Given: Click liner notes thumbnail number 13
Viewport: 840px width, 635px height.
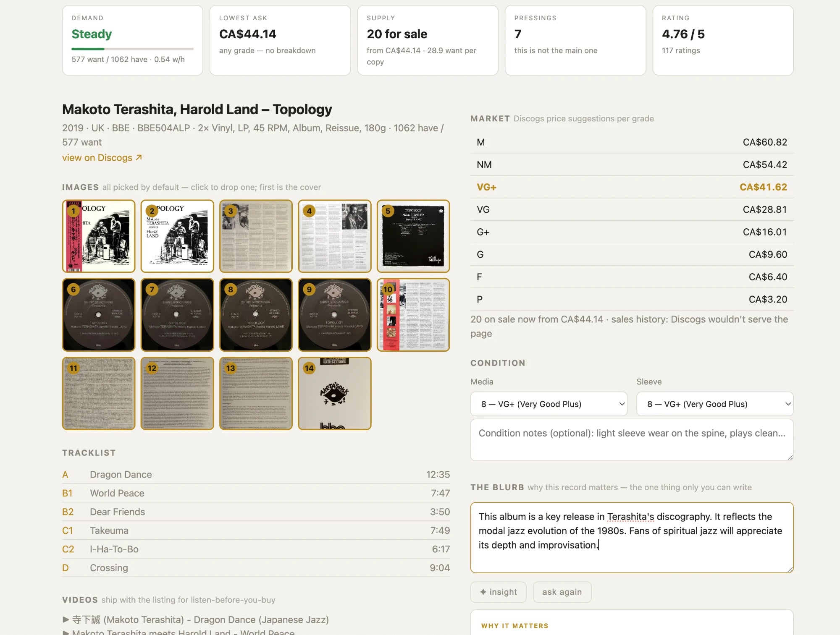Looking at the screenshot, I should point(256,393).
